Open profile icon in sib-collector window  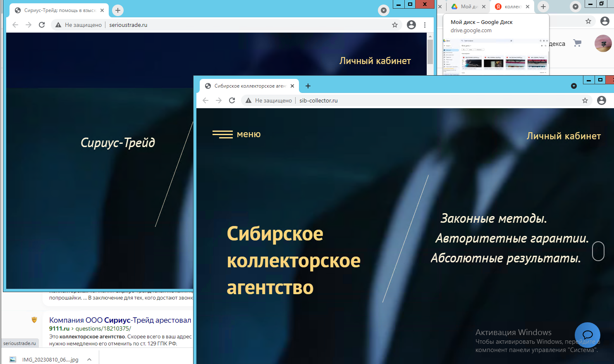(x=602, y=100)
